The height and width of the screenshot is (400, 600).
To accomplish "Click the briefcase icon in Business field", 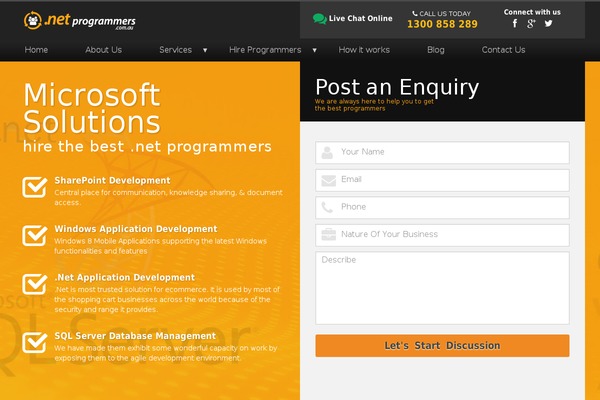I will pos(328,235).
